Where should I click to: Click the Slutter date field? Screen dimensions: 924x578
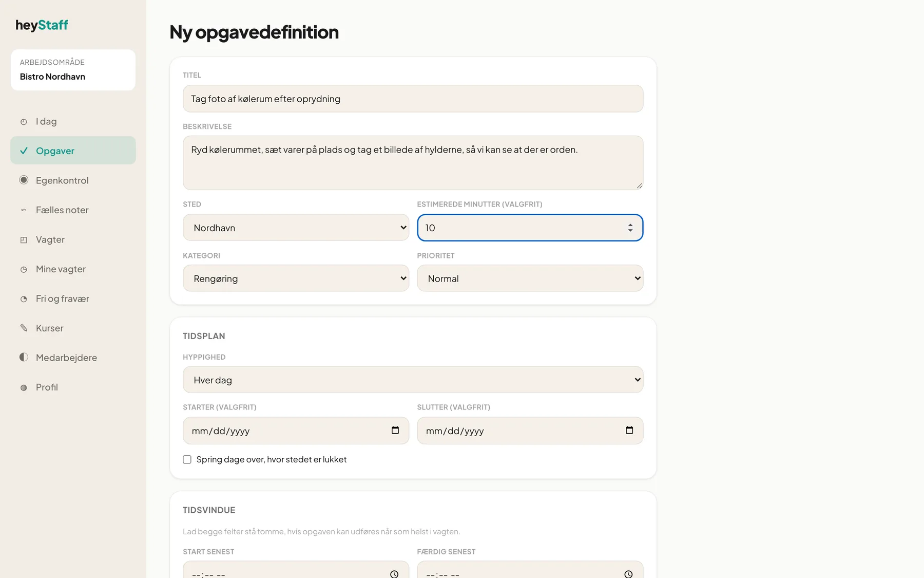tap(530, 431)
